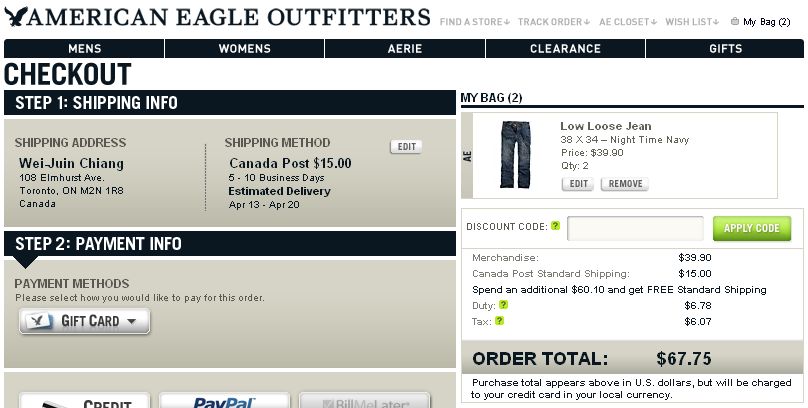Focus the discount code input field
This screenshot has height=408, width=808.
coord(635,228)
